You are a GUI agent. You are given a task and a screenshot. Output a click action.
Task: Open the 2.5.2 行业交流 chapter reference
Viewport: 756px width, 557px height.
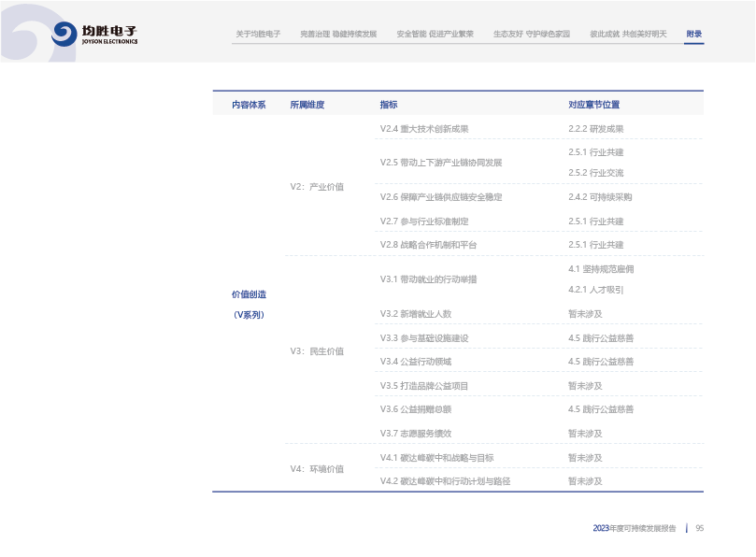coord(595,173)
